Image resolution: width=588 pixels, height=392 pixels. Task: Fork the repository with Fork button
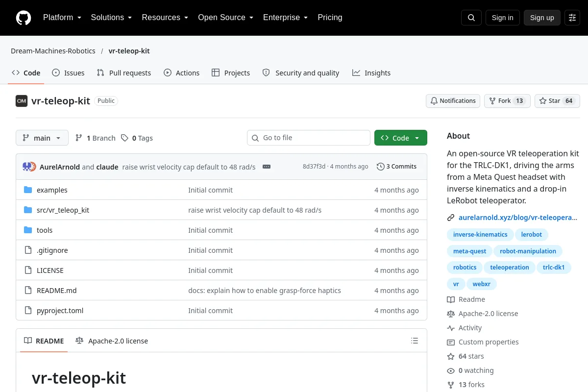tap(507, 101)
